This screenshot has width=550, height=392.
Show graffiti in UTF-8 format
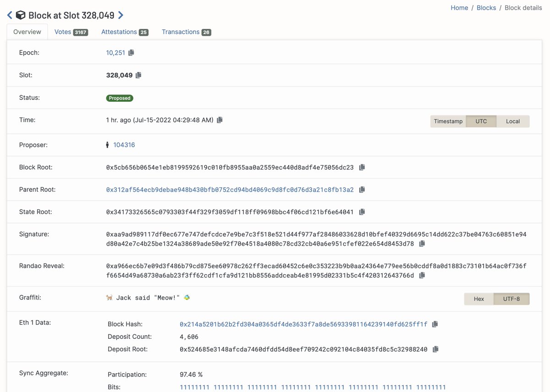[511, 299]
